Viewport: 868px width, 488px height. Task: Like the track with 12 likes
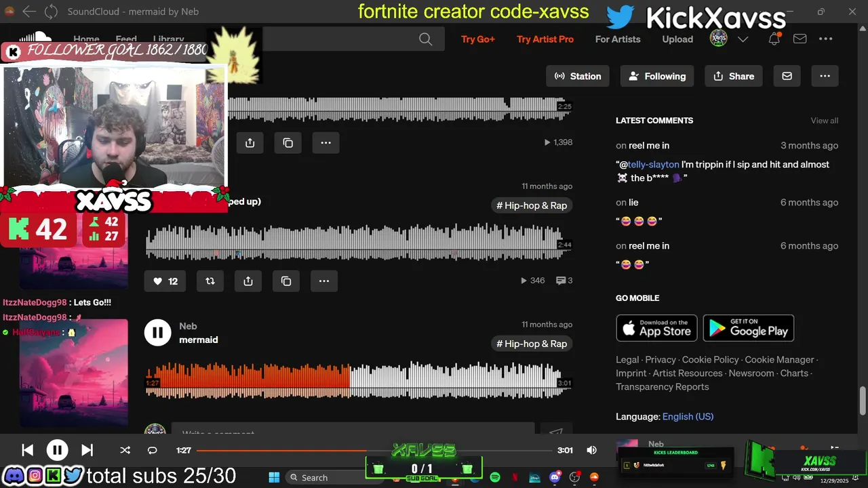(165, 281)
